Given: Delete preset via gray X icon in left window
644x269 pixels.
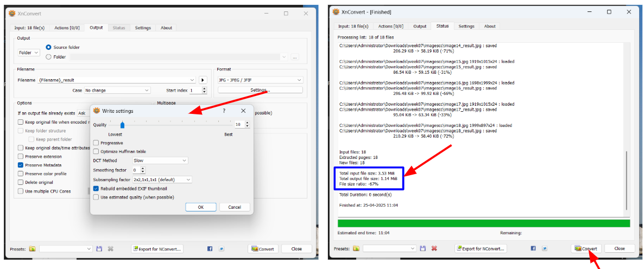Looking at the screenshot, I should tap(110, 249).
